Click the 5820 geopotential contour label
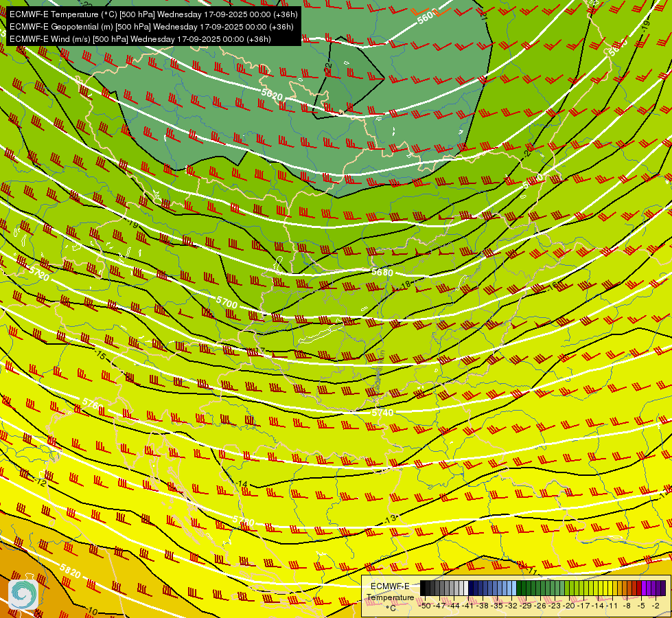 pos(70,571)
